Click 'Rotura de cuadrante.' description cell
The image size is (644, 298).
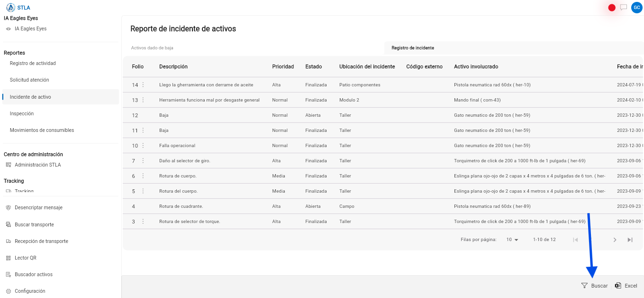click(x=181, y=206)
